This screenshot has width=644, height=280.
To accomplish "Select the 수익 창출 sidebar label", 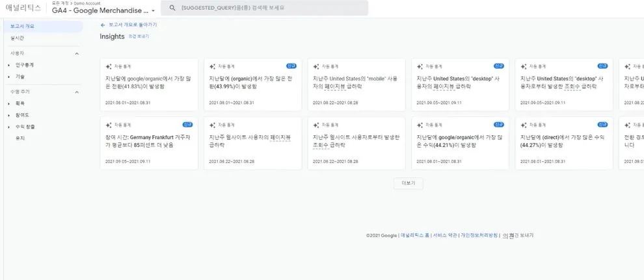I will 25,127.
